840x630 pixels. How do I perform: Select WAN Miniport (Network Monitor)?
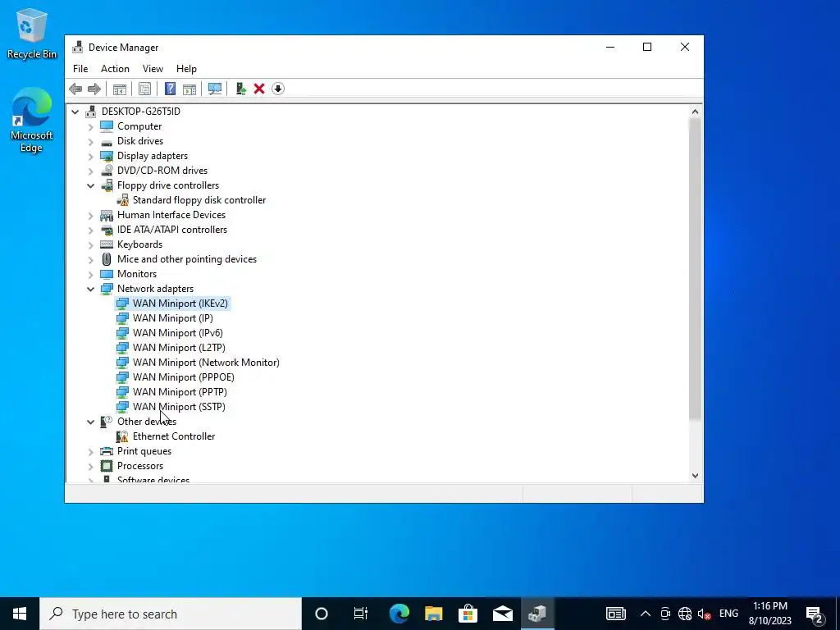pyautogui.click(x=206, y=363)
